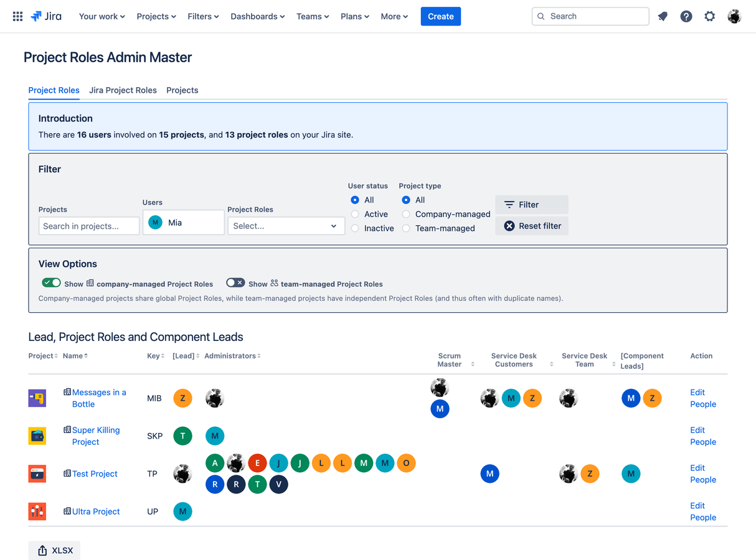
Task: Expand the Teams menu
Action: [x=313, y=16]
